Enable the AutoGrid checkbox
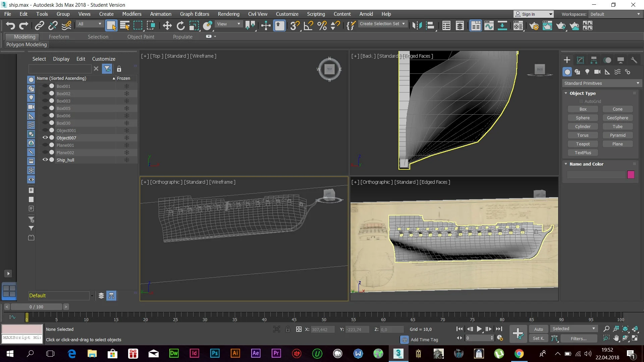644x362 pixels. click(x=581, y=101)
